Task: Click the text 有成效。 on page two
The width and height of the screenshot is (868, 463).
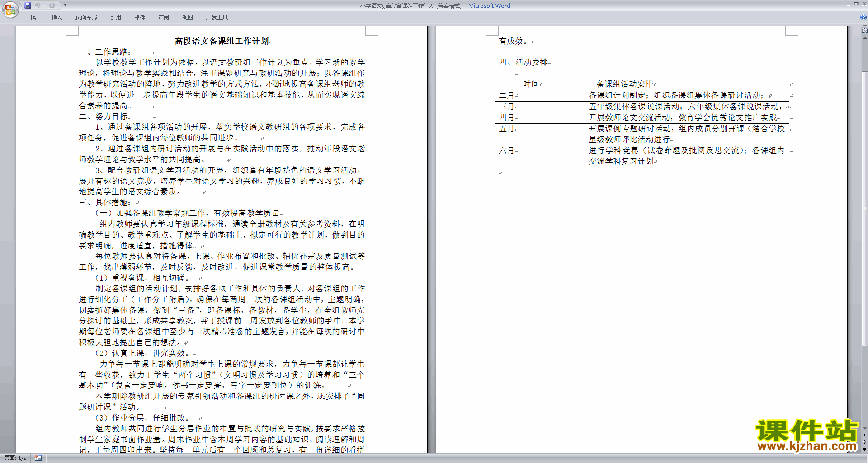Action: [x=513, y=41]
